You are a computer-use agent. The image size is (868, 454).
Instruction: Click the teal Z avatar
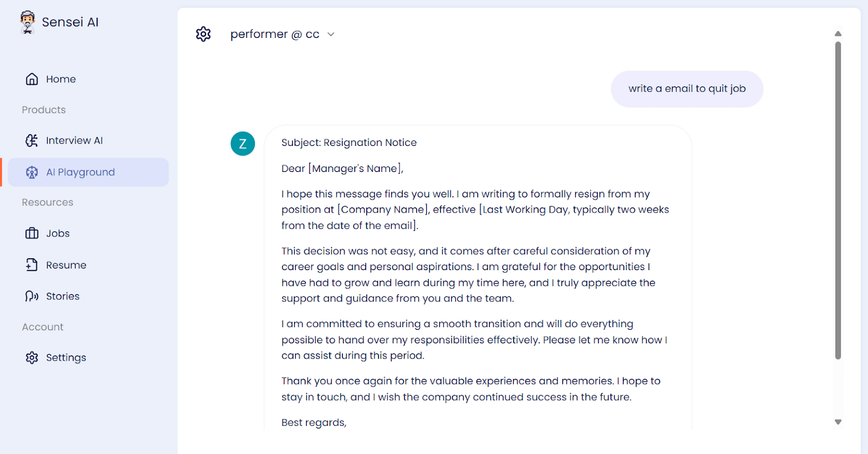click(x=243, y=144)
